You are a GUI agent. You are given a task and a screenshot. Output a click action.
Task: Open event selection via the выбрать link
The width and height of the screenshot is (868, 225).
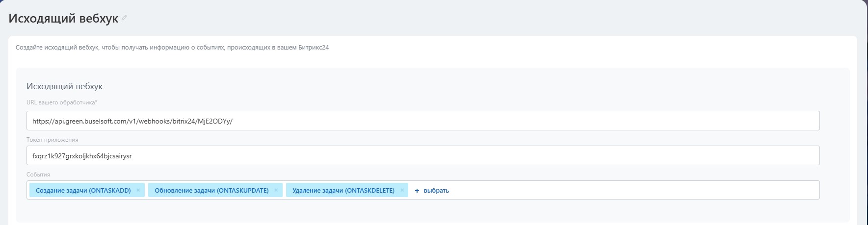pos(436,191)
